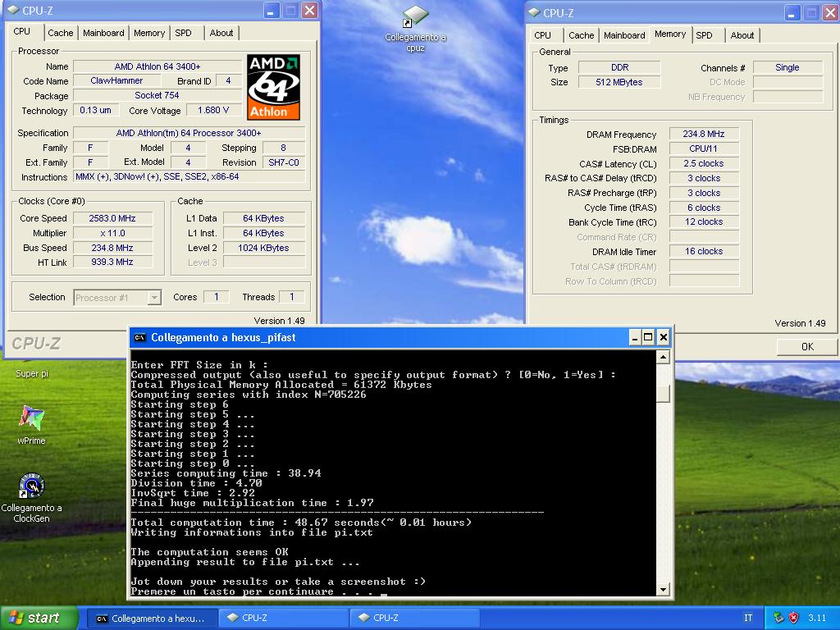Click the console scrollbar thumb
Image resolution: width=840 pixels, height=630 pixels.
coord(663,394)
